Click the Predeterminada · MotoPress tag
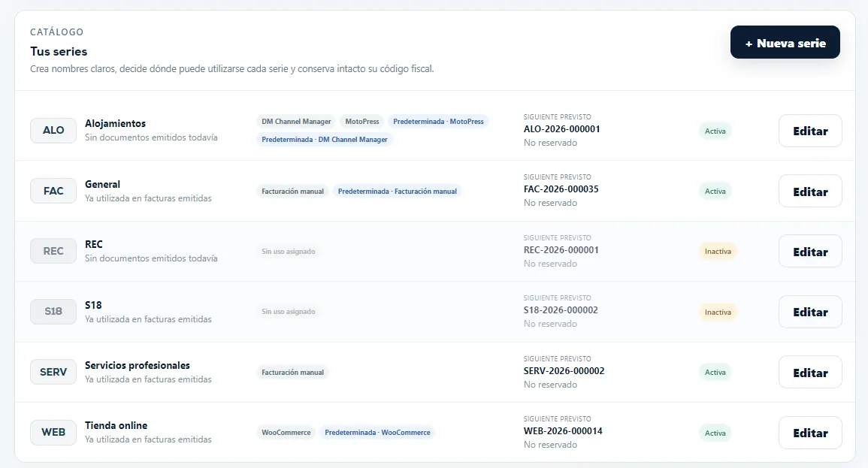The width and height of the screenshot is (868, 468). [x=438, y=122]
